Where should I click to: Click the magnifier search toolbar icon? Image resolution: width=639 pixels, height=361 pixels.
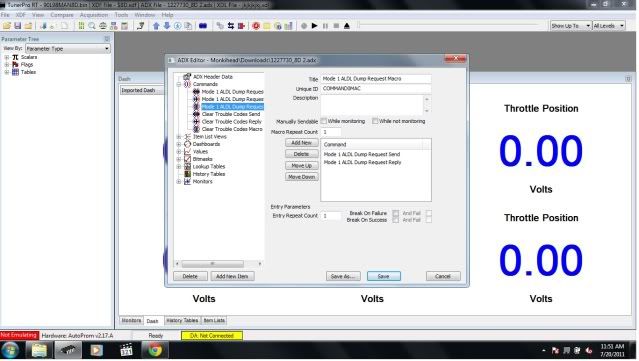click(x=92, y=26)
